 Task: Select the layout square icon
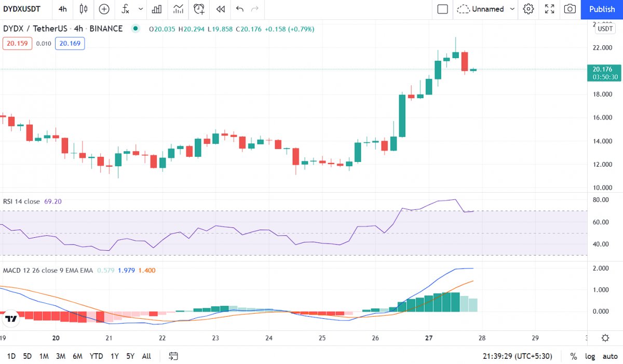(442, 9)
